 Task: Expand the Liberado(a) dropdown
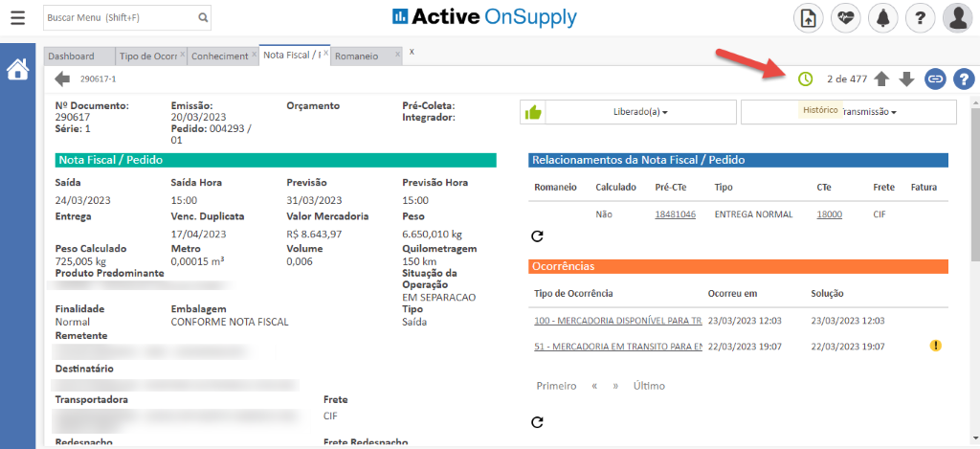tap(639, 112)
